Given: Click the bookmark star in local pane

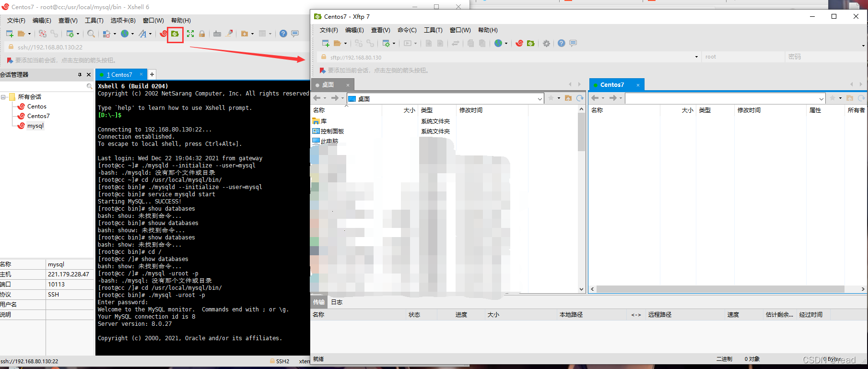Looking at the screenshot, I should (x=551, y=98).
